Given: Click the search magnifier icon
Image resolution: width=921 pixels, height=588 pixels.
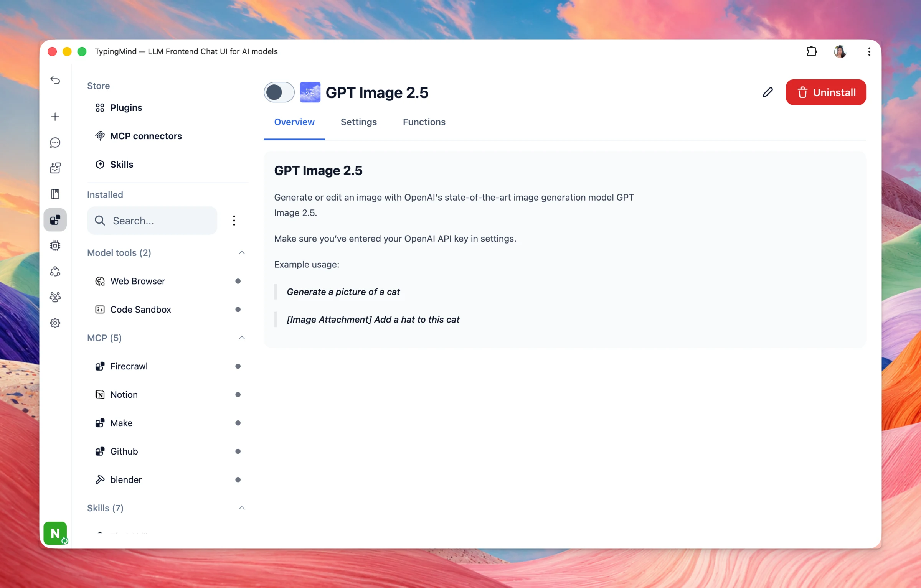Looking at the screenshot, I should point(100,221).
